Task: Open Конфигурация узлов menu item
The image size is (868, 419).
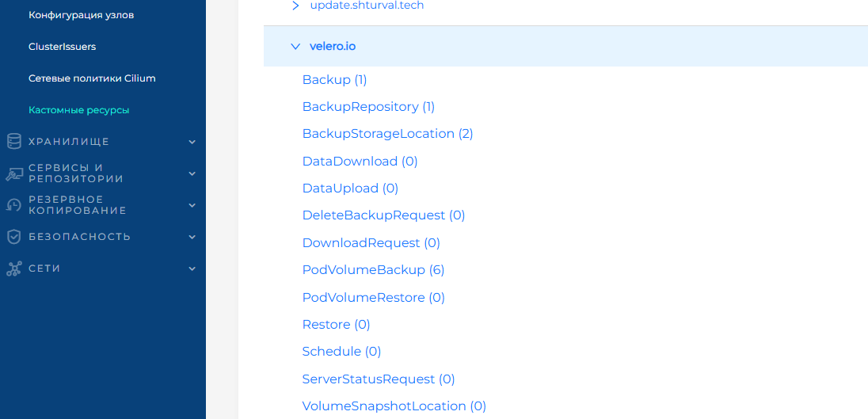Action: [x=81, y=15]
